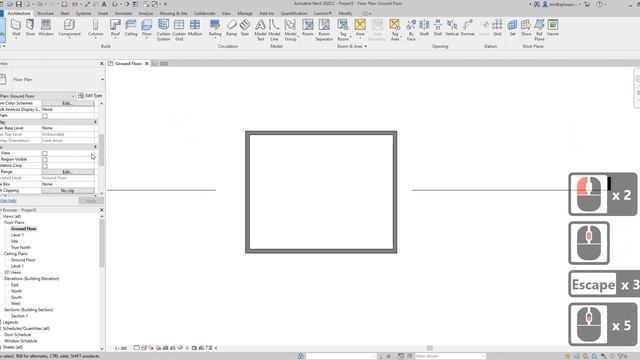The width and height of the screenshot is (640, 360).
Task: Select the Window tool
Action: [46, 28]
